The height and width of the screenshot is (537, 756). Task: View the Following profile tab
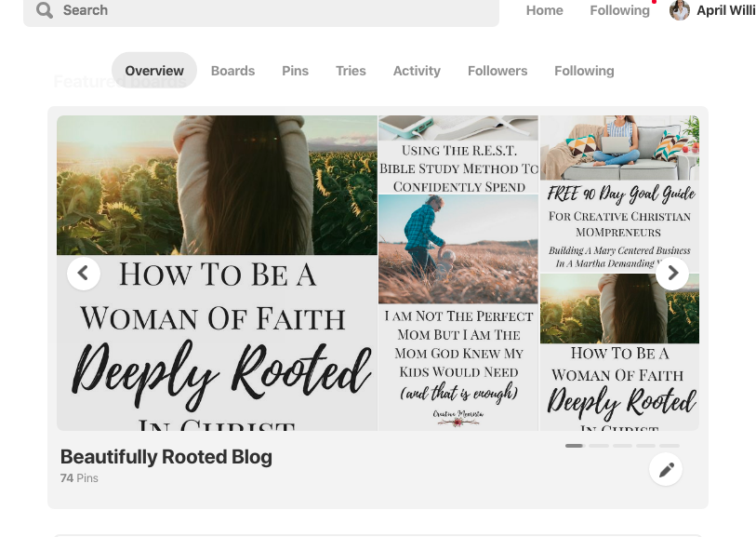pyautogui.click(x=584, y=71)
